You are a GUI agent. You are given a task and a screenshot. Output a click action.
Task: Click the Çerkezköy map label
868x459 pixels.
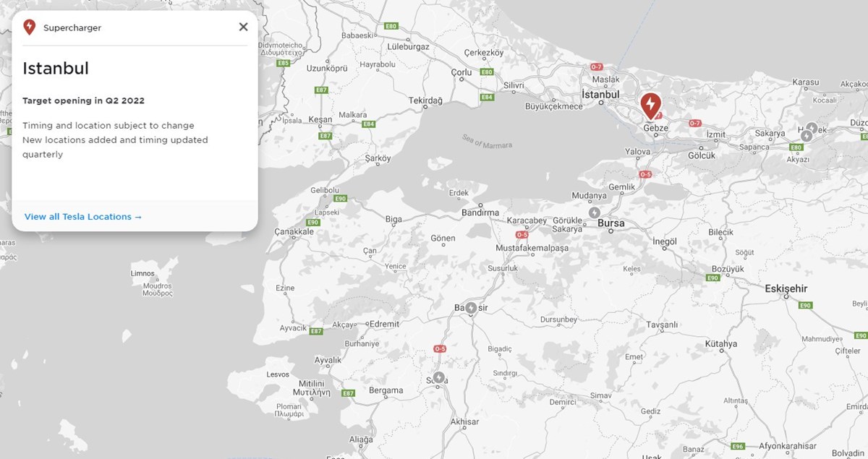(x=483, y=53)
